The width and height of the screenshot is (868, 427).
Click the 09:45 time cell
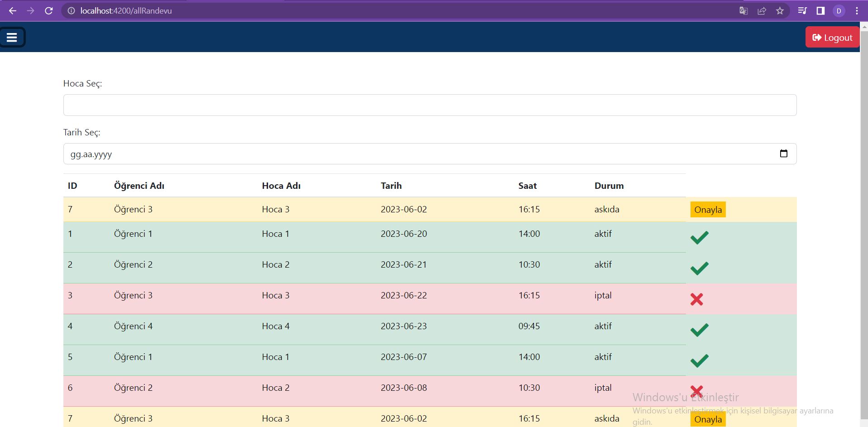click(x=529, y=326)
